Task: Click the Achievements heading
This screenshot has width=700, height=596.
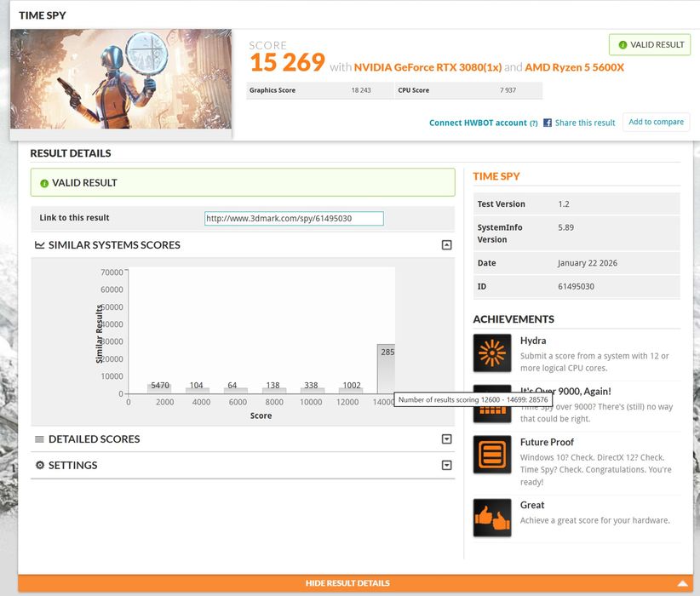Action: pos(514,319)
